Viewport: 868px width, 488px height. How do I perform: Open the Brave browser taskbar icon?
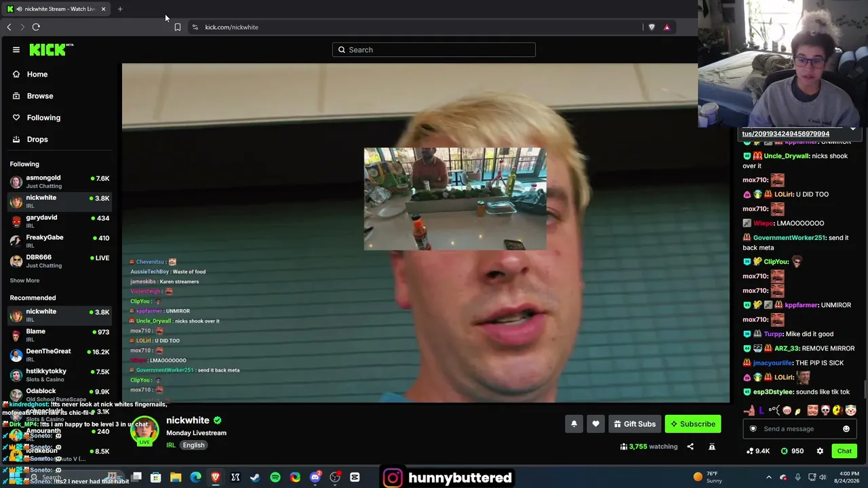[x=216, y=477]
